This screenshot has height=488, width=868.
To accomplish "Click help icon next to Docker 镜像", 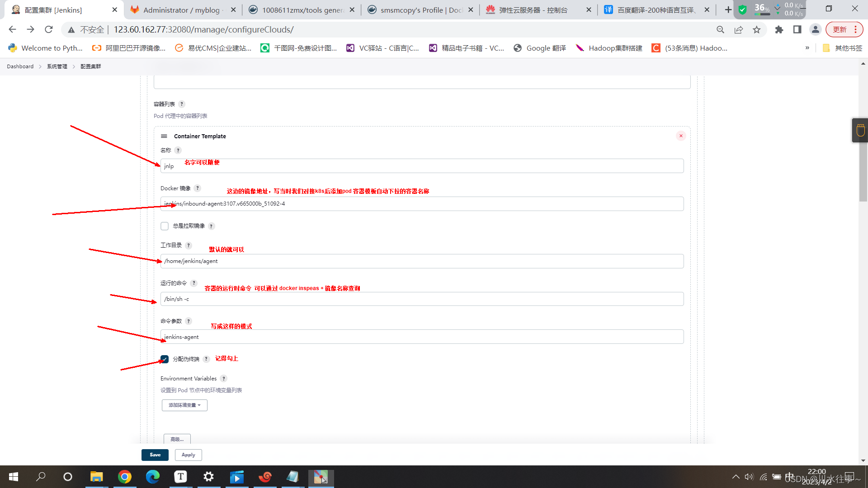I will point(198,188).
